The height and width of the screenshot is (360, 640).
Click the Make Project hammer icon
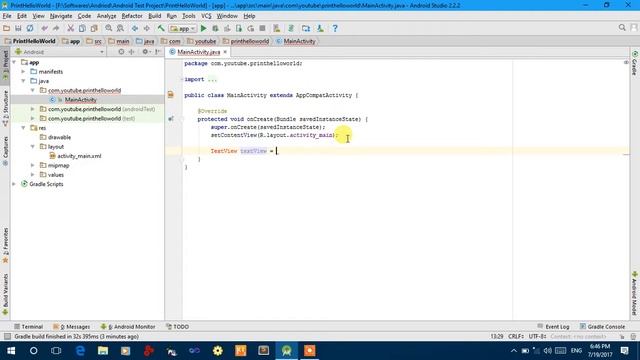(161, 28)
